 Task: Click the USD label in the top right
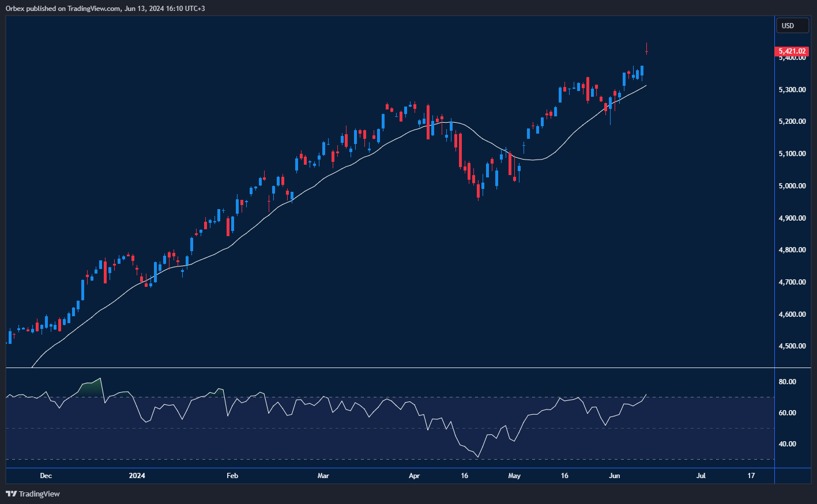click(x=792, y=25)
